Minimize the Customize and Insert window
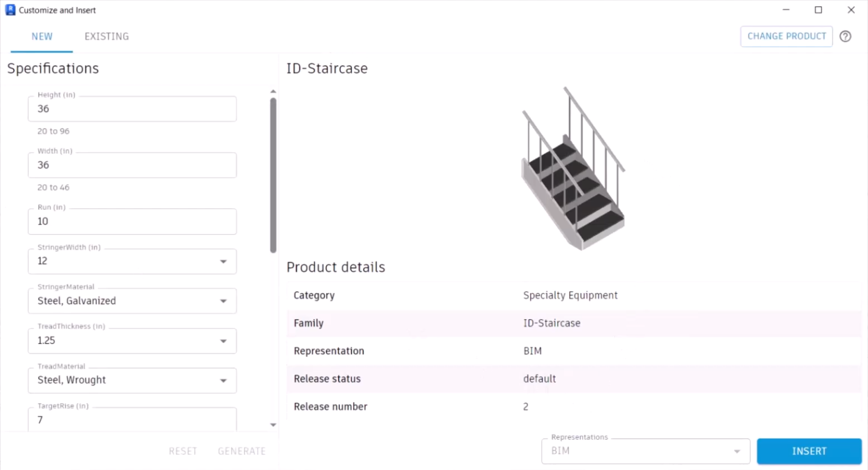Image resolution: width=868 pixels, height=470 pixels. pyautogui.click(x=786, y=10)
